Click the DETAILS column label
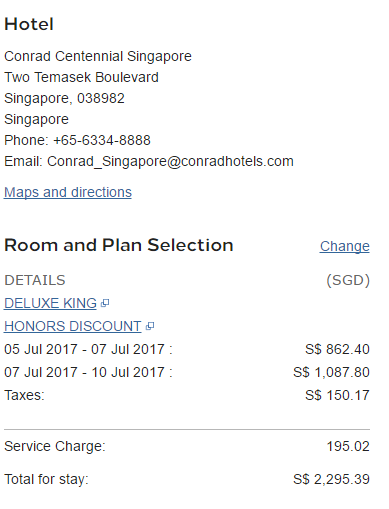 pyautogui.click(x=35, y=280)
